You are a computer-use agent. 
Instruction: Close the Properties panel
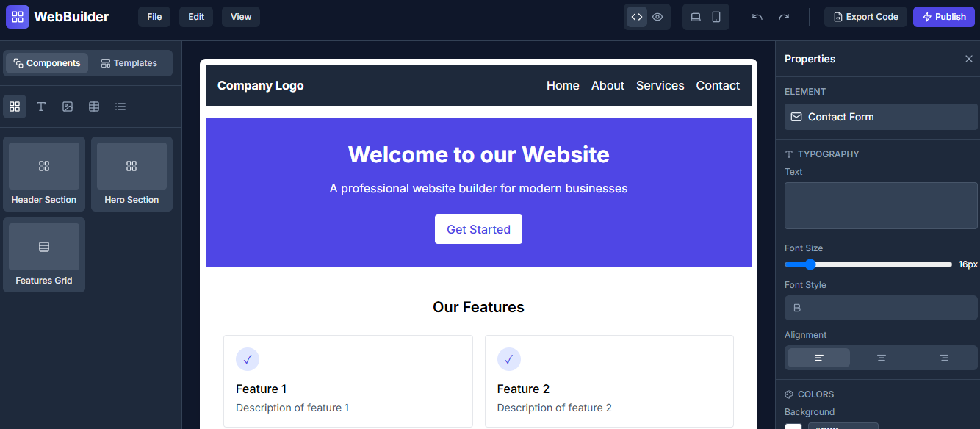coord(969,59)
